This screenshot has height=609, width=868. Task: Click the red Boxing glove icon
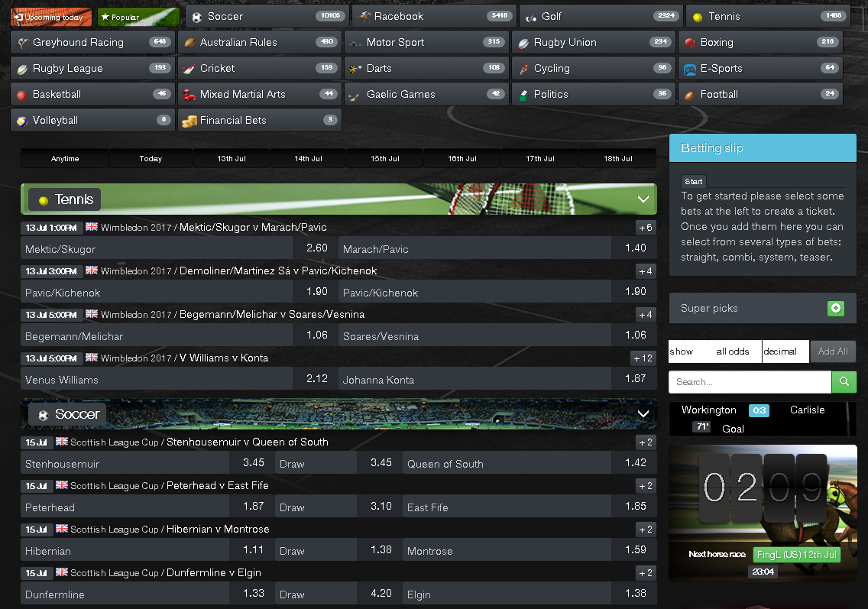pyautogui.click(x=690, y=43)
